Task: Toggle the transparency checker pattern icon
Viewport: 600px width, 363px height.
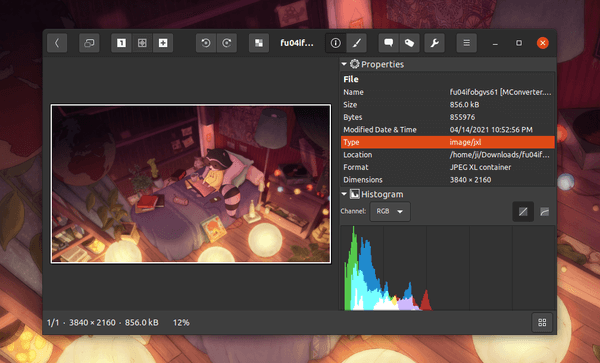Action: coord(259,43)
